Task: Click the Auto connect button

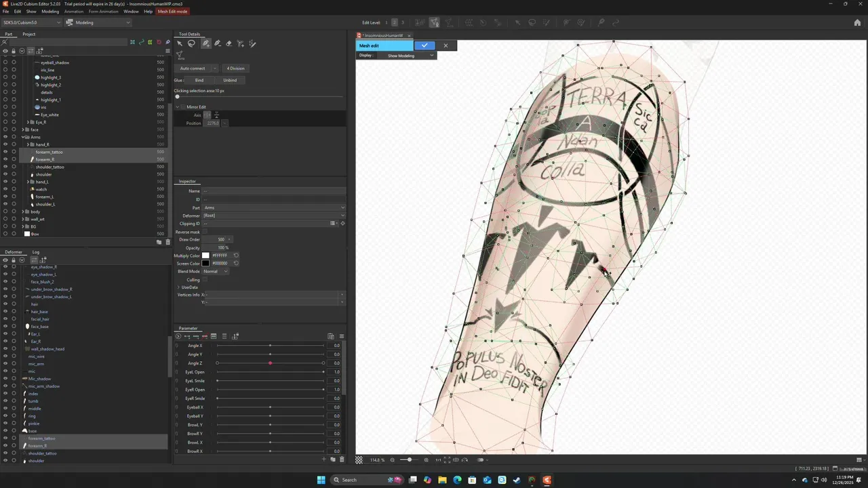Action: pyautogui.click(x=193, y=68)
